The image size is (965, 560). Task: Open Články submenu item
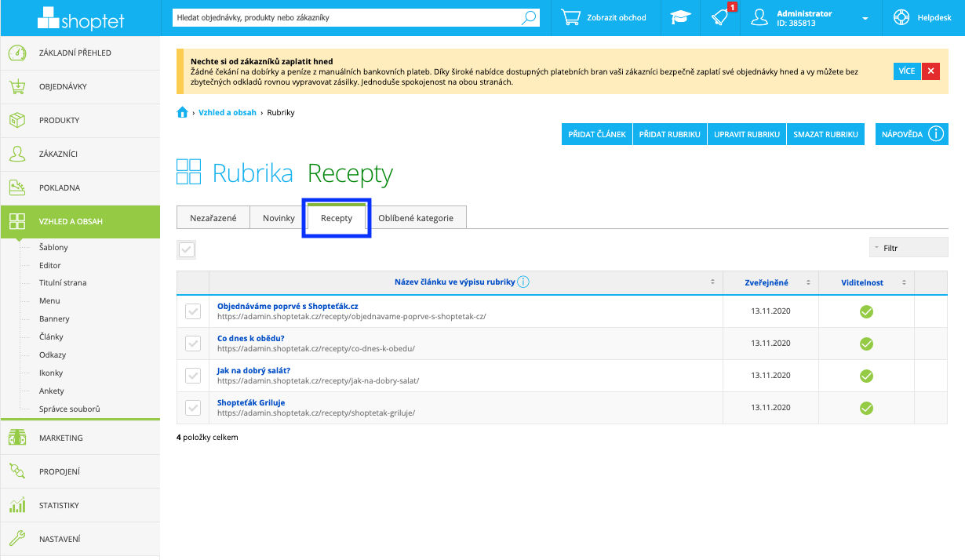(52, 336)
